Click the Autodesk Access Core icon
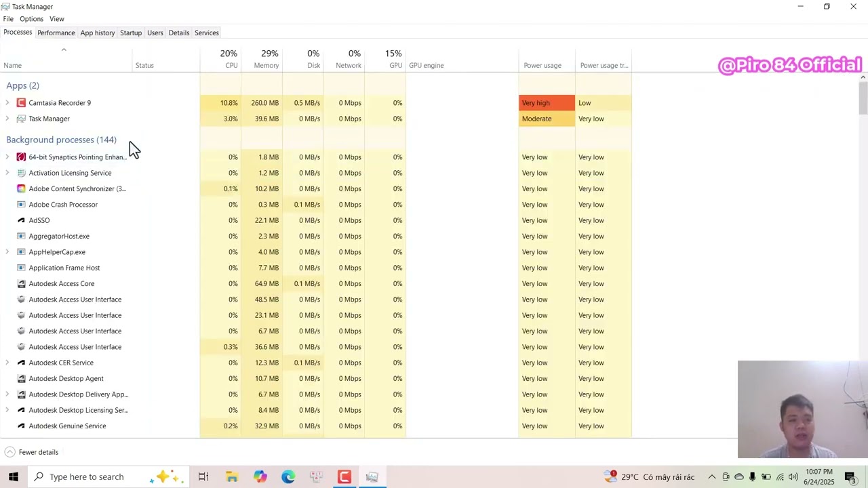Viewport: 868px width, 488px height. coord(21,283)
